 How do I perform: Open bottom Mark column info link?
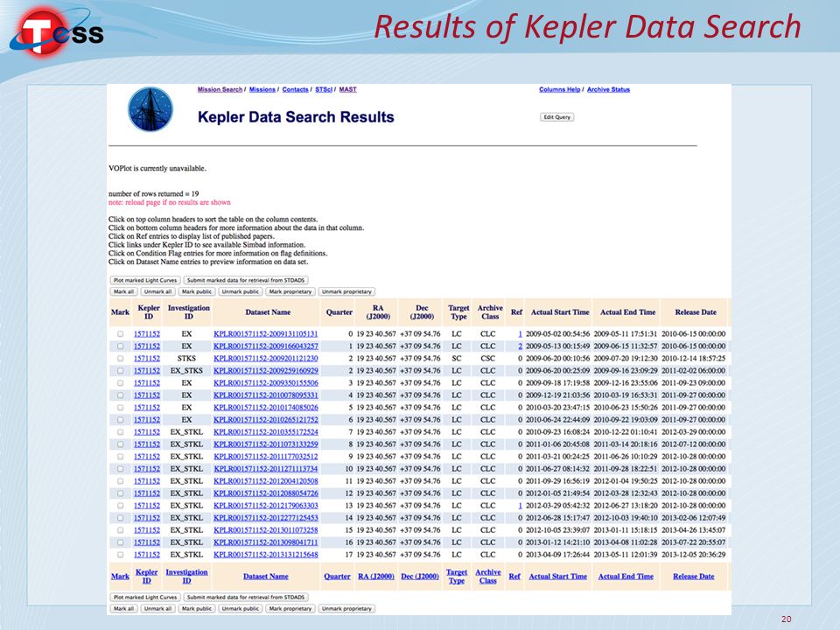pyautogui.click(x=120, y=577)
